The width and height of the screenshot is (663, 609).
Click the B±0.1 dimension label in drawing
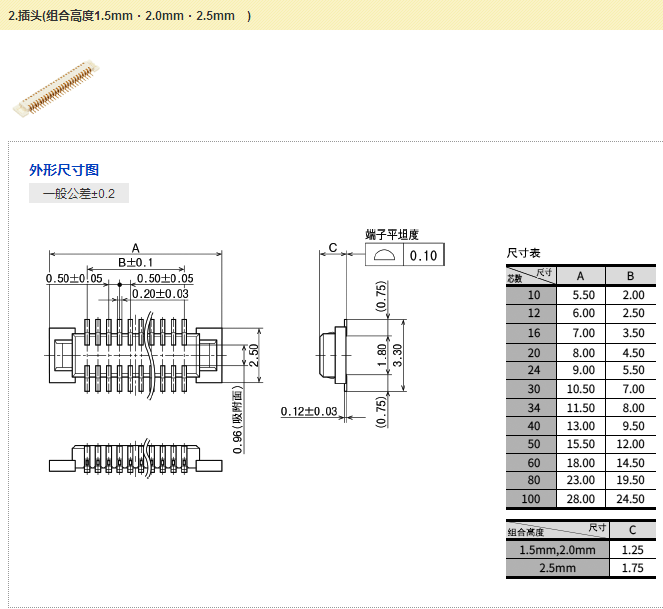135,262
